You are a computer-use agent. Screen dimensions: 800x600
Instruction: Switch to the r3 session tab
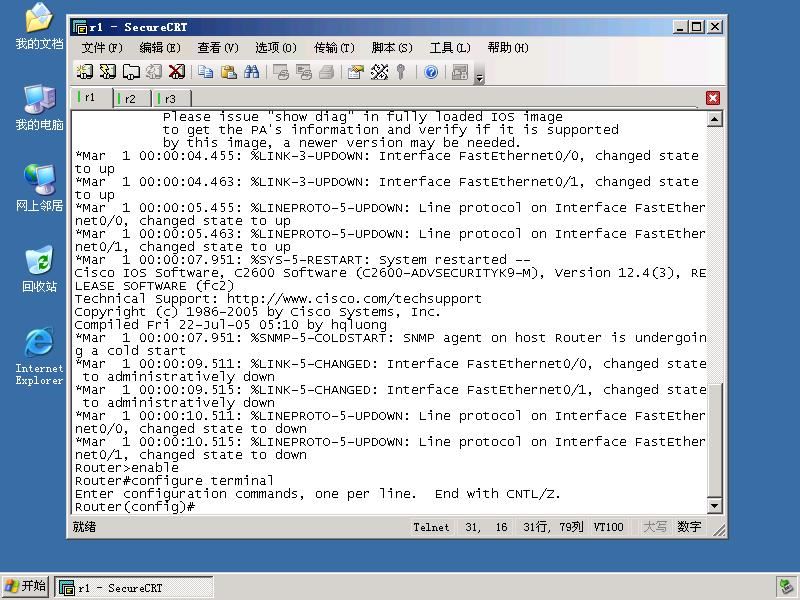pos(172,98)
